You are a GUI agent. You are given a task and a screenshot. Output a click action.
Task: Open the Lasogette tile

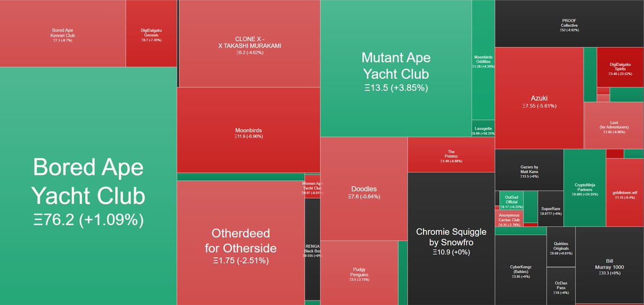click(x=484, y=128)
